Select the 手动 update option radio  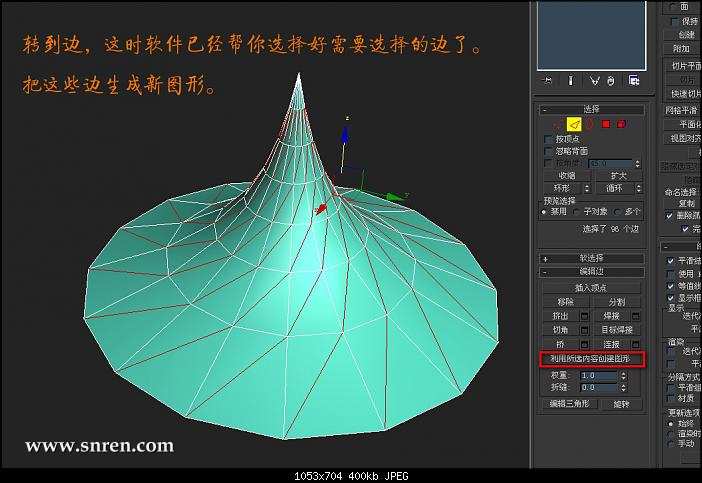[x=671, y=444]
